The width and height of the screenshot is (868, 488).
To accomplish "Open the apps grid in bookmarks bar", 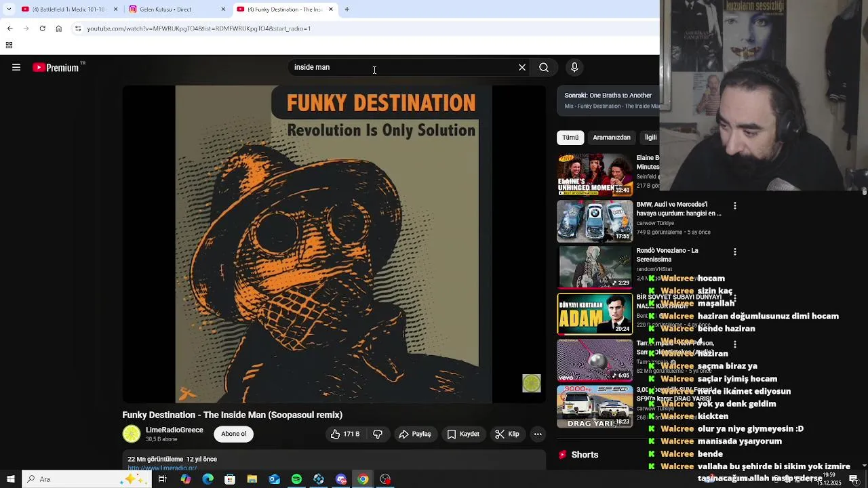I will (9, 45).
